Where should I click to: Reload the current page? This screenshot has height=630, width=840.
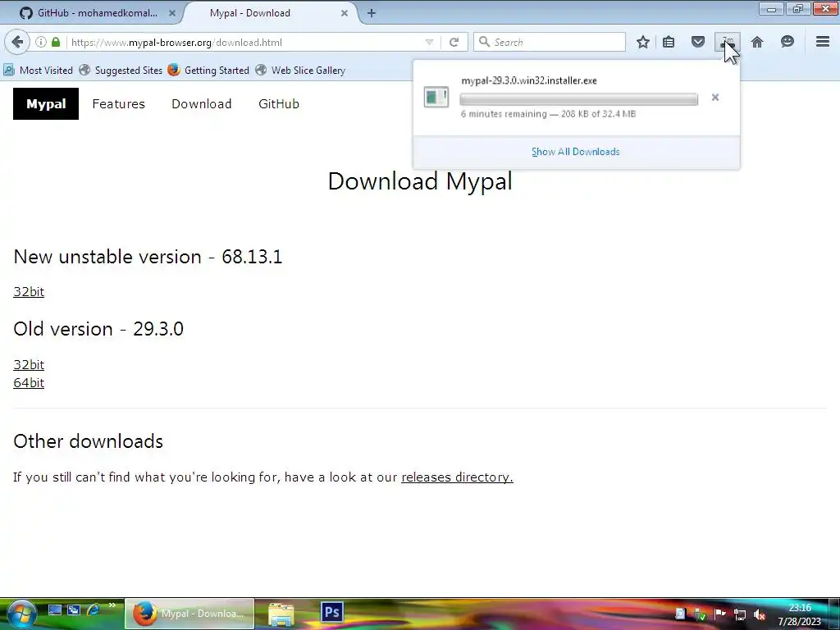click(454, 42)
